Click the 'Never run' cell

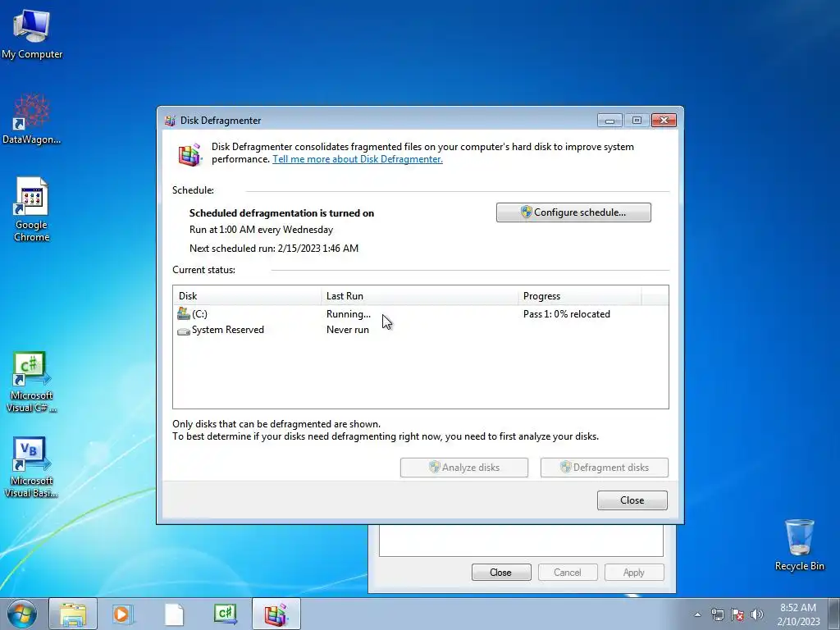348,330
